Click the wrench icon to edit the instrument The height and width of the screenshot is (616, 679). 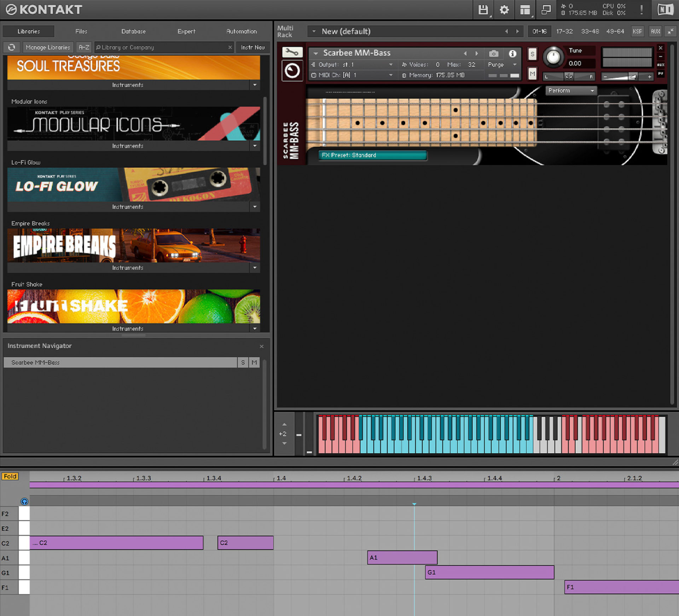pos(292,52)
